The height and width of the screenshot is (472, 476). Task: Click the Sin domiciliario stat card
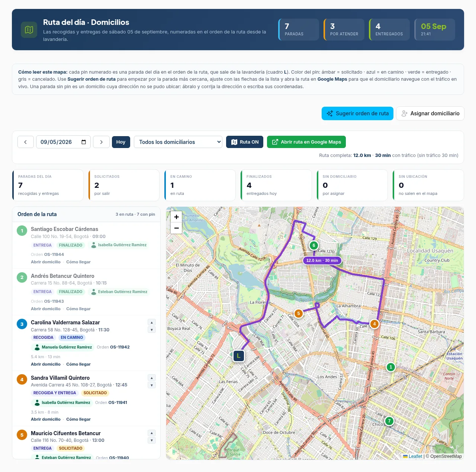coord(352,185)
